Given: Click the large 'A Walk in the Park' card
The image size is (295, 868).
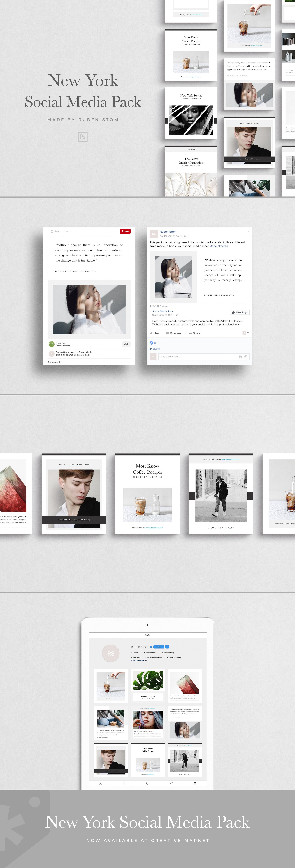Looking at the screenshot, I should [x=221, y=494].
